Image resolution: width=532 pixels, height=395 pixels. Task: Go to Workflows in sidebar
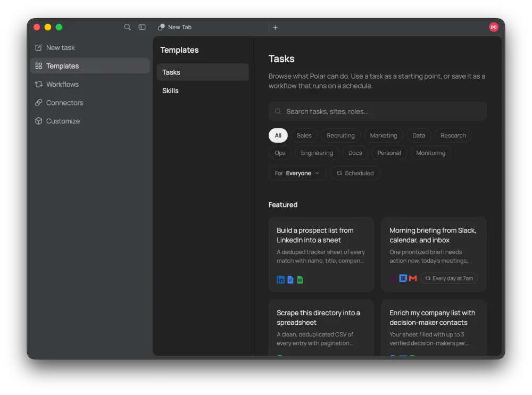tap(90, 84)
